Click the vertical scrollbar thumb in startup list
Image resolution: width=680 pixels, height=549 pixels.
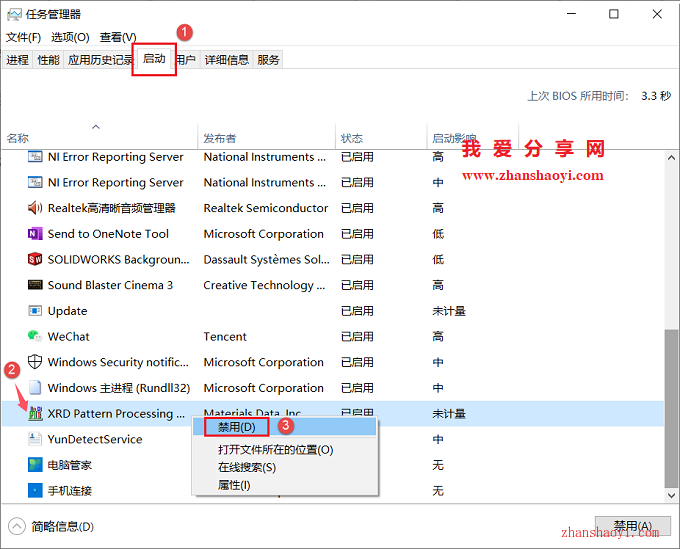click(x=672, y=410)
